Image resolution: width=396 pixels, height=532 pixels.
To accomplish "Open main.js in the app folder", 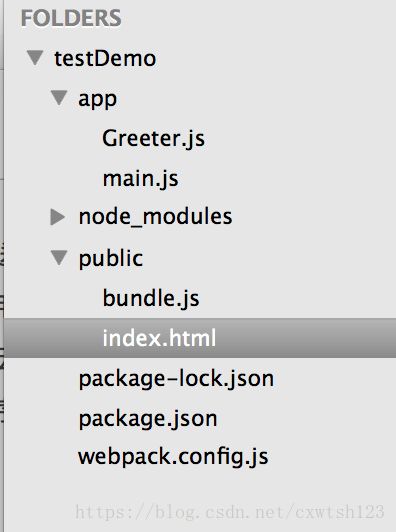I will tap(140, 179).
